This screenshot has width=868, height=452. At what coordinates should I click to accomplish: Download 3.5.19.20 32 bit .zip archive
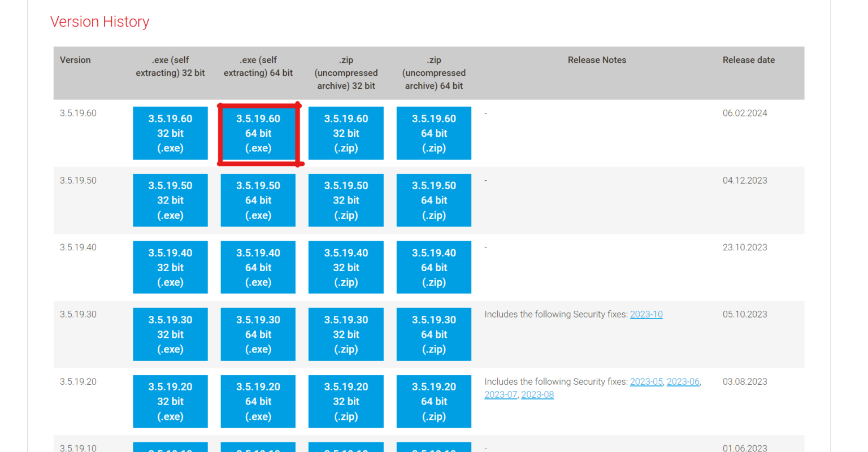346,402
